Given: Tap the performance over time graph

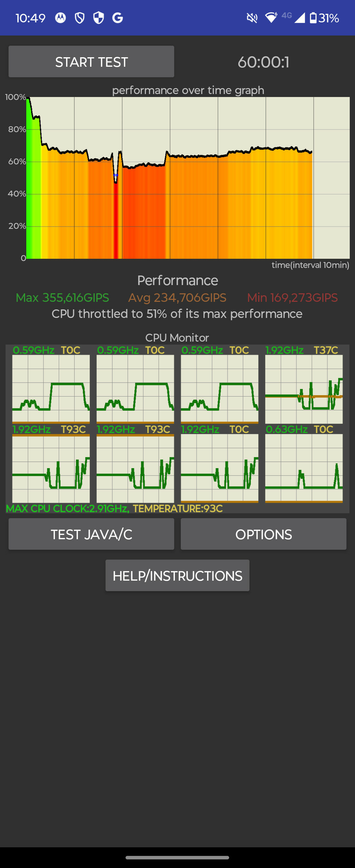Looking at the screenshot, I should (188, 178).
